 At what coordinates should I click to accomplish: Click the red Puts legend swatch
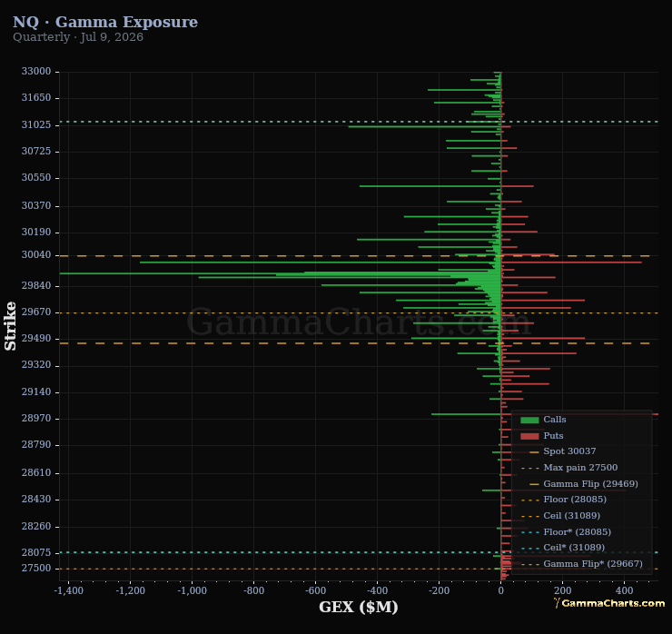pyautogui.click(x=529, y=436)
